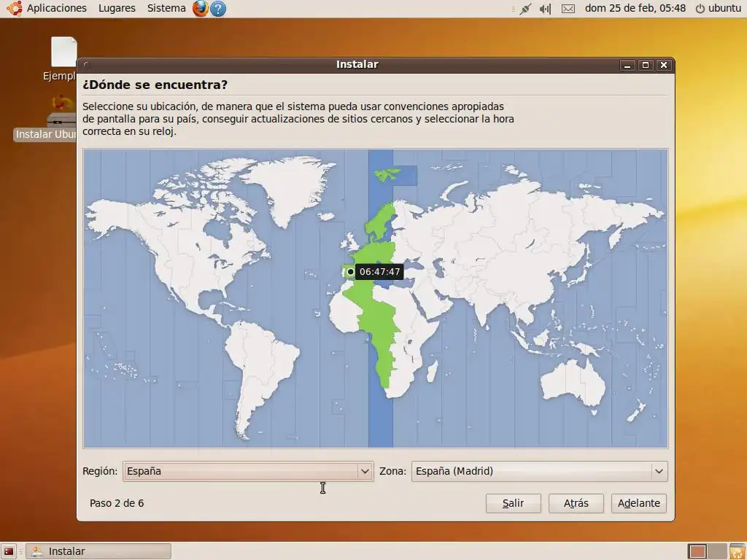This screenshot has width=747, height=560.
Task: Click the ¿Dónde se encuentra? heading
Action: coord(155,85)
